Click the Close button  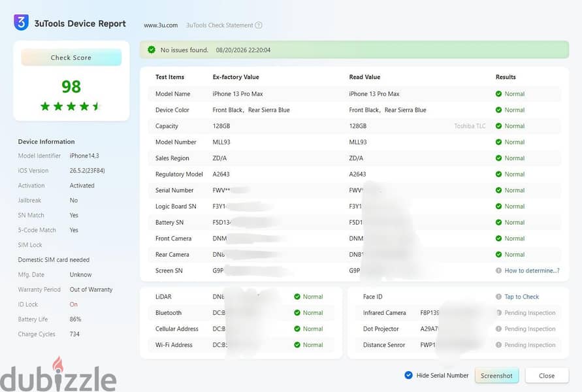tap(547, 376)
